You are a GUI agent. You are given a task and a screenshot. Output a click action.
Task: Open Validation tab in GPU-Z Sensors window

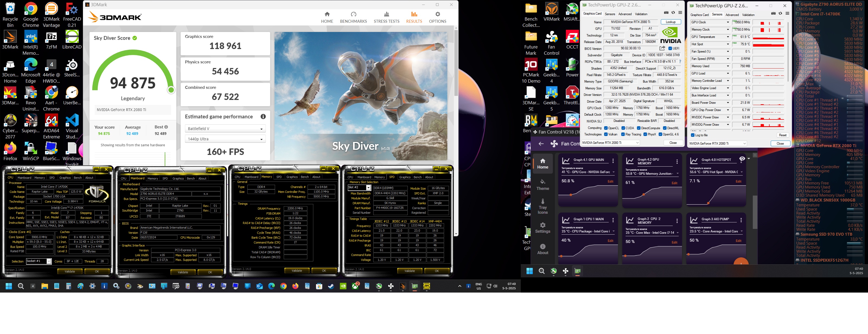point(748,15)
